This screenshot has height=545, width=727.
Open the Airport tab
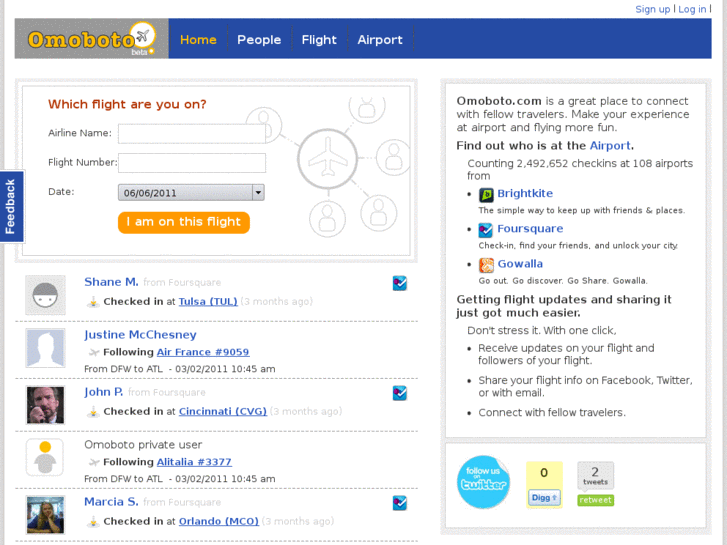[x=380, y=40]
